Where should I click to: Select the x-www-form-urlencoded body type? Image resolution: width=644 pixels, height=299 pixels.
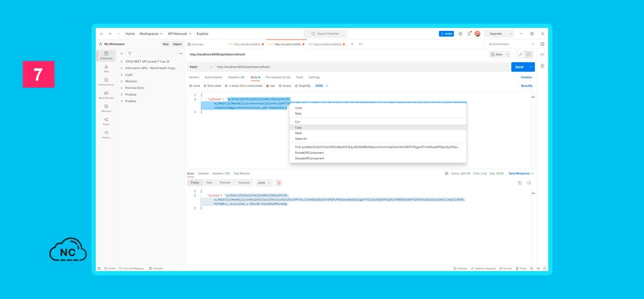(243, 86)
